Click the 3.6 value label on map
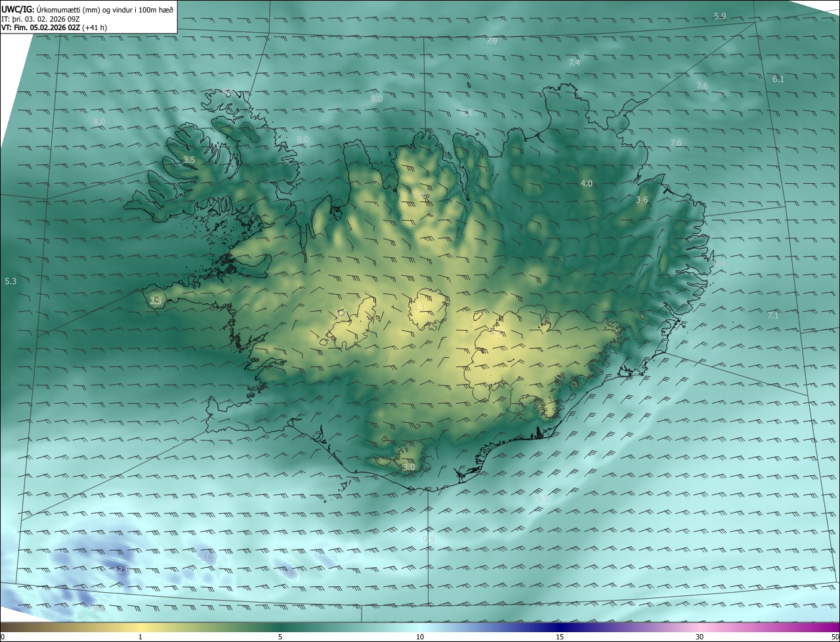Screen dimensions: 840x642 tap(642, 200)
